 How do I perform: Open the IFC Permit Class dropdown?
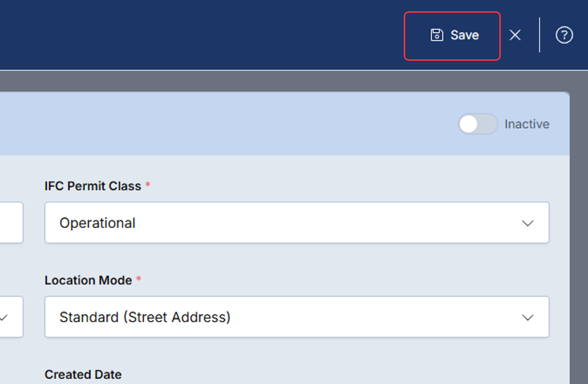click(x=297, y=223)
